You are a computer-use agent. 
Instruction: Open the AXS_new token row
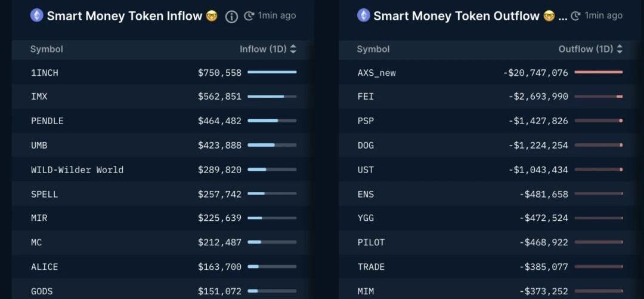(376, 72)
